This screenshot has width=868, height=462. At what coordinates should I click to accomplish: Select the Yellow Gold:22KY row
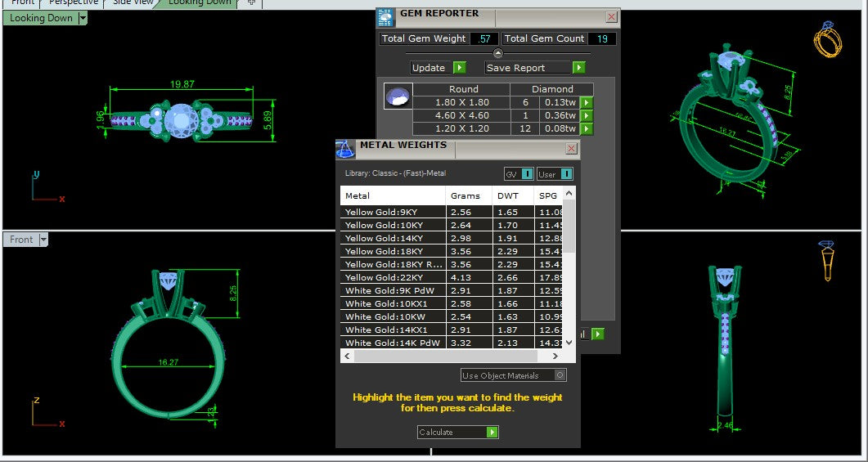tap(452, 277)
